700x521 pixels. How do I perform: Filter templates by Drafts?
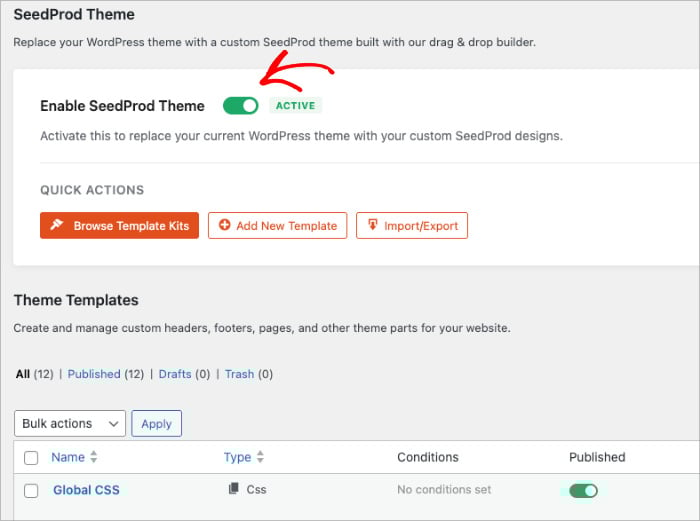coord(175,374)
